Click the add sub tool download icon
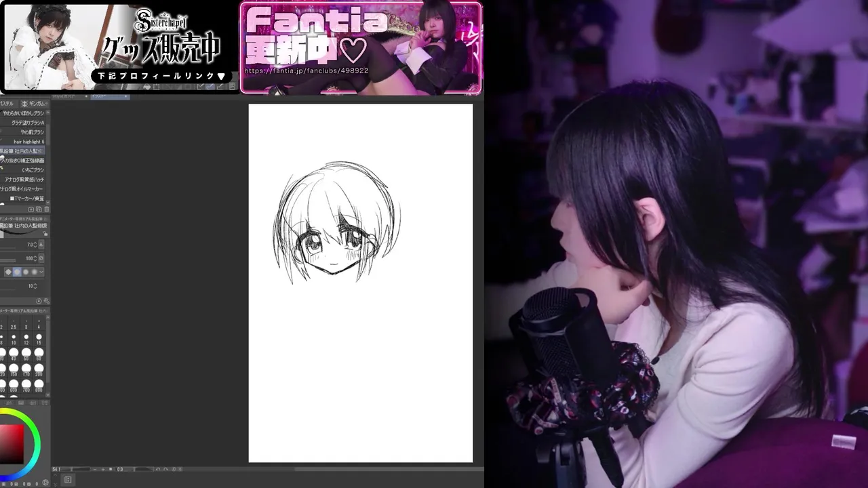The height and width of the screenshot is (488, 868). pos(33,209)
